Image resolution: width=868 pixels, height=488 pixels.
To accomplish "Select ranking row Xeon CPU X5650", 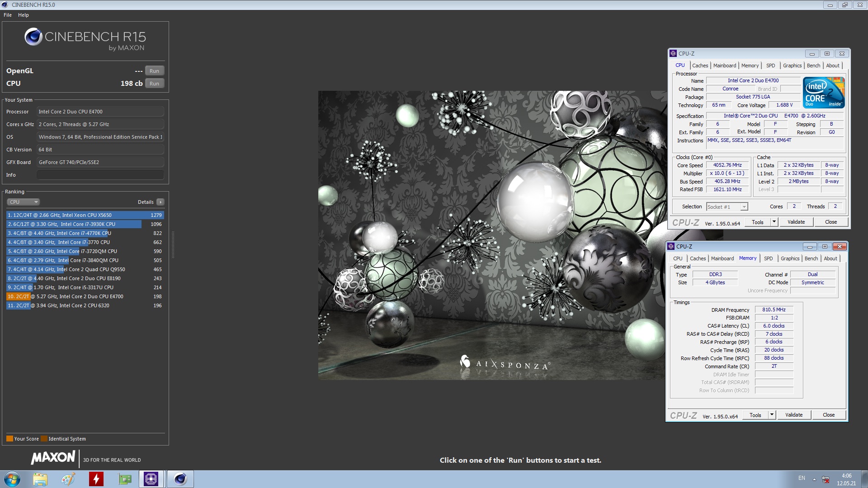I will click(x=85, y=215).
